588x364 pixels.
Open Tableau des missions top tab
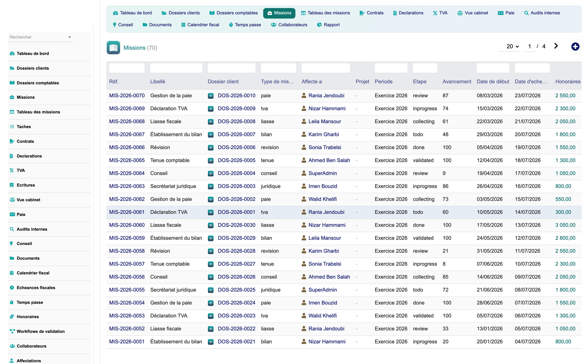[x=325, y=13]
